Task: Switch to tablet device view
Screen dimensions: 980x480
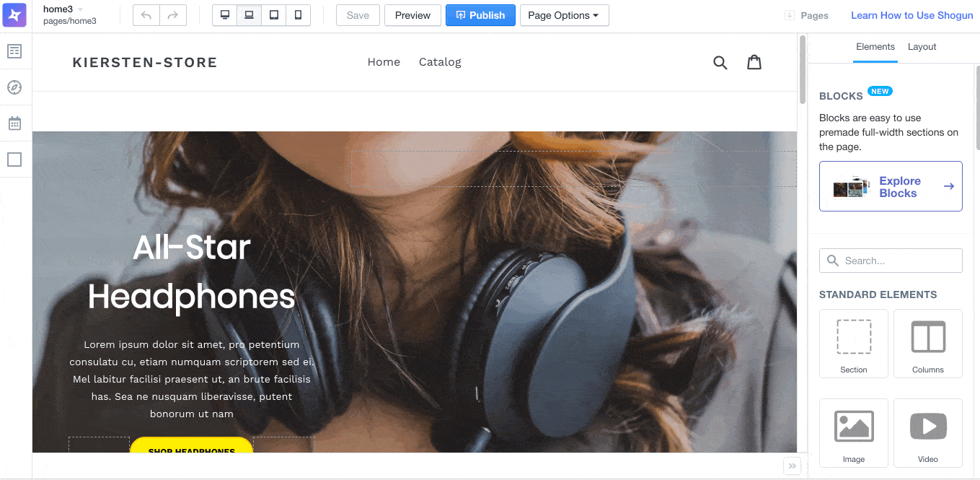Action: coord(274,15)
